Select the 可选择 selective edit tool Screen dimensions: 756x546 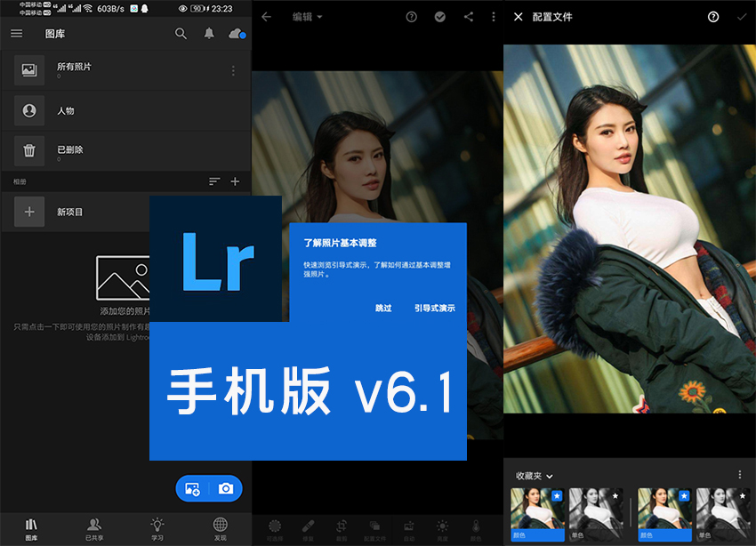click(x=274, y=530)
